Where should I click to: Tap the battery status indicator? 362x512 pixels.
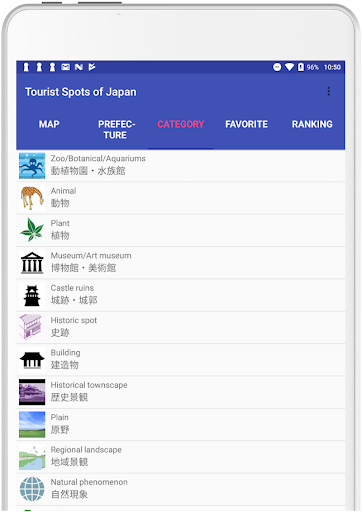pos(301,67)
